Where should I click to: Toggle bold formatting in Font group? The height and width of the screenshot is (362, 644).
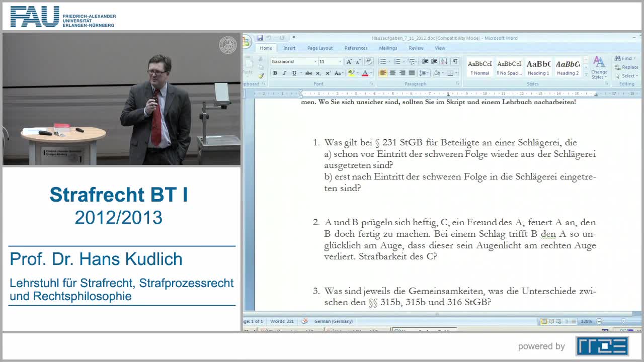[275, 73]
